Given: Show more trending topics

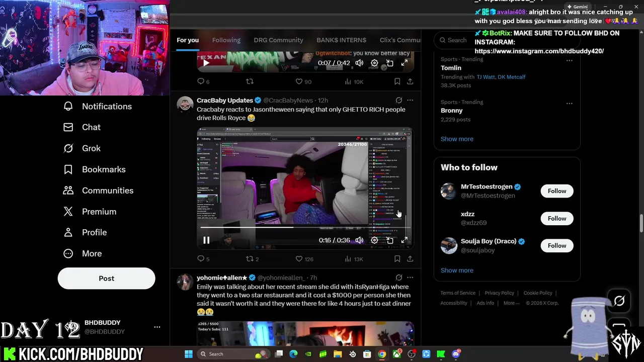Looking at the screenshot, I should 457,139.
